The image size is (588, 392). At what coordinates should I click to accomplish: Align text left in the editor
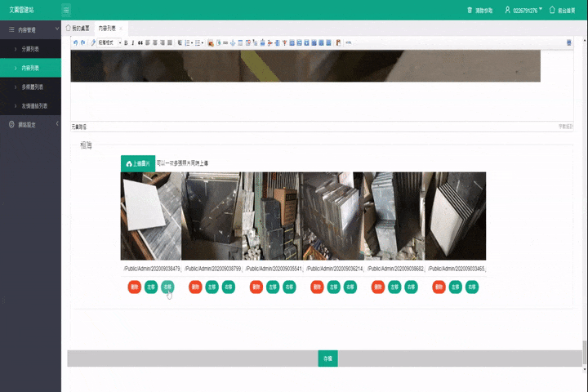[148, 42]
